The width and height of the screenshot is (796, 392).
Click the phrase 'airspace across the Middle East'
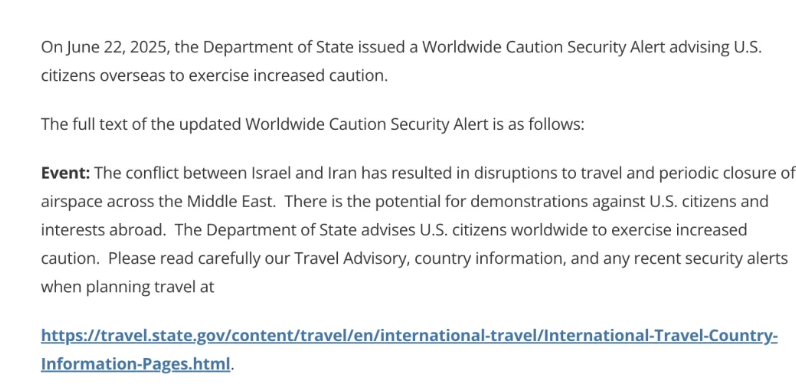click(157, 202)
